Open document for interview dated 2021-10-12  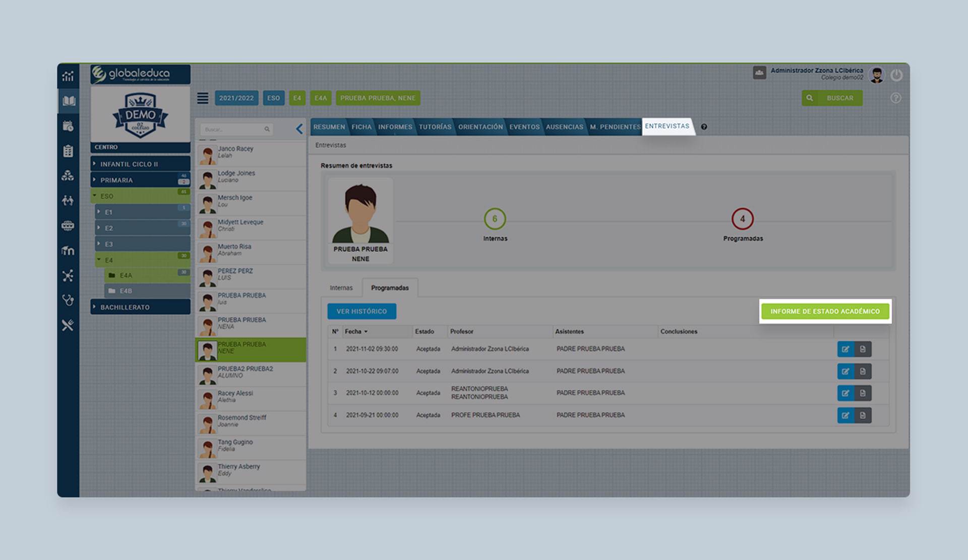point(863,393)
